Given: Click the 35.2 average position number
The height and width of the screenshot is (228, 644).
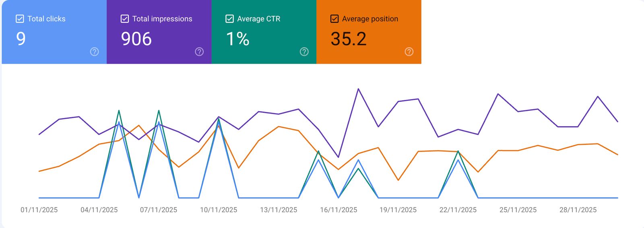Looking at the screenshot, I should (349, 39).
